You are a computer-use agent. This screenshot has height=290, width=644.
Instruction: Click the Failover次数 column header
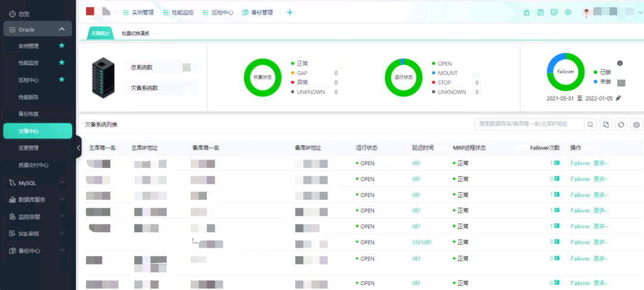pyautogui.click(x=544, y=148)
